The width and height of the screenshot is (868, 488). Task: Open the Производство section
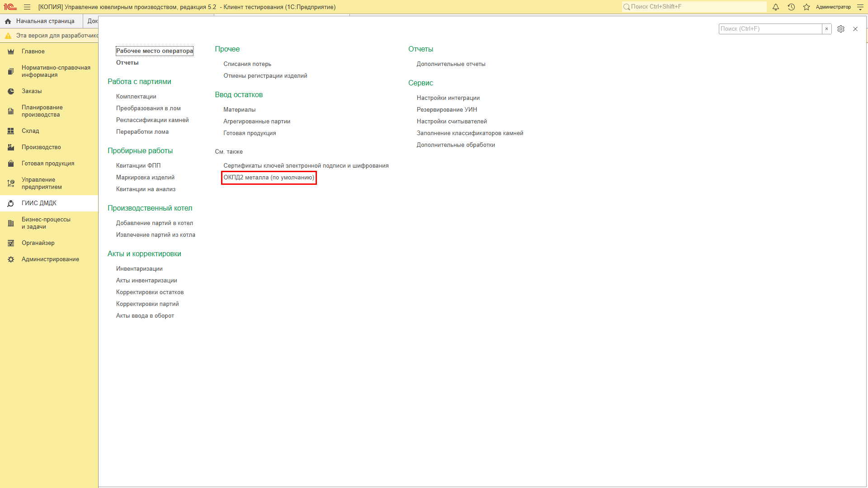[x=49, y=147]
